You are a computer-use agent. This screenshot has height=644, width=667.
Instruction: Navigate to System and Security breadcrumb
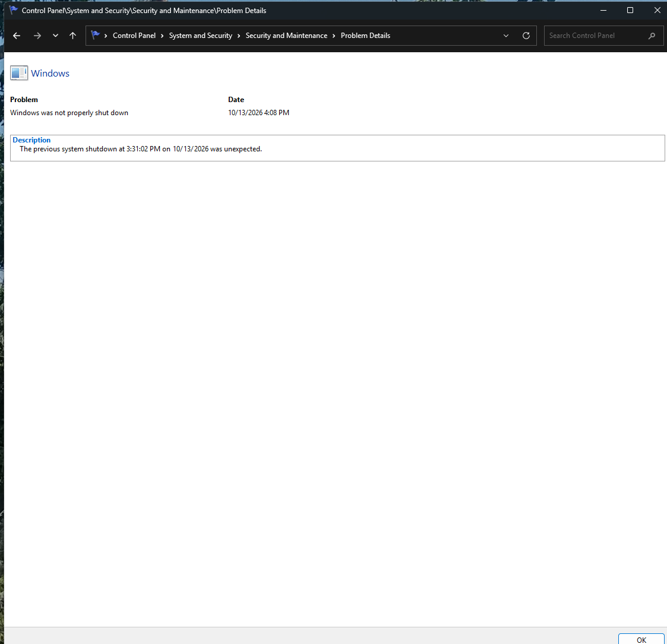(200, 36)
